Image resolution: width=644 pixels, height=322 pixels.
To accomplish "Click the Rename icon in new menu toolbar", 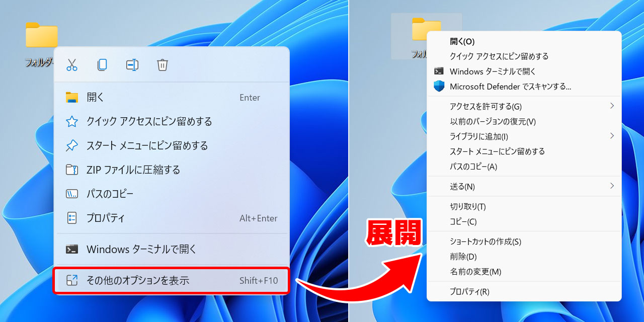I will point(132,64).
